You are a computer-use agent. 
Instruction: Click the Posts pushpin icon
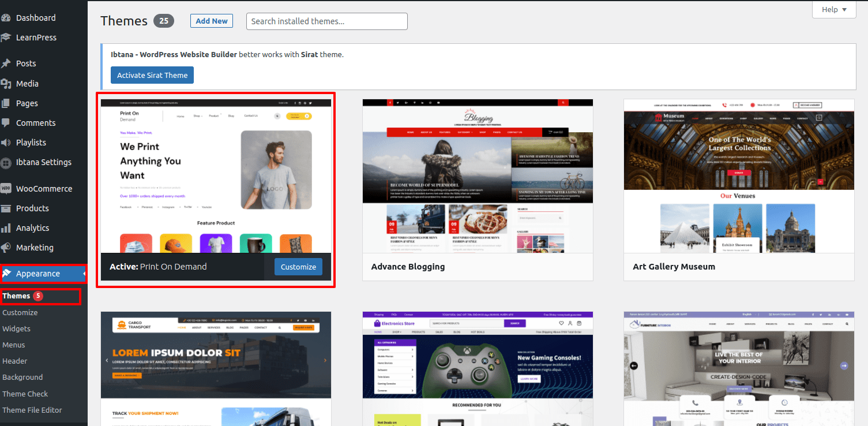click(6, 63)
